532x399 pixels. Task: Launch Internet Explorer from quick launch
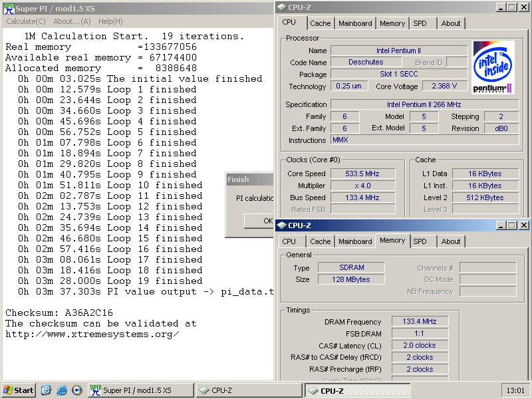[x=61, y=390]
